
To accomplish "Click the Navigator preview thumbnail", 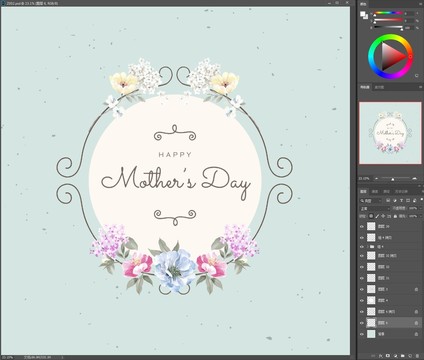I will point(390,133).
